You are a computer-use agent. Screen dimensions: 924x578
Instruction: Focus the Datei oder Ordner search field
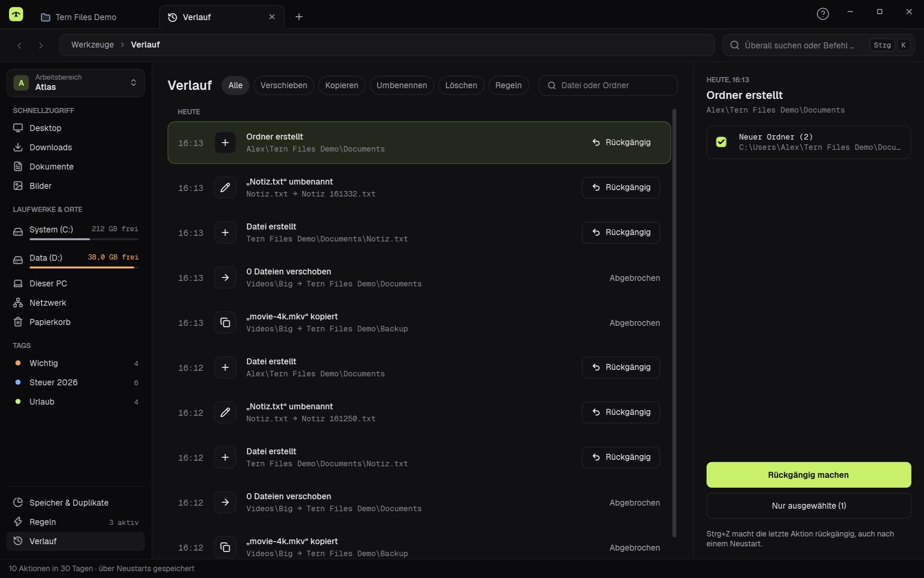[x=608, y=85]
